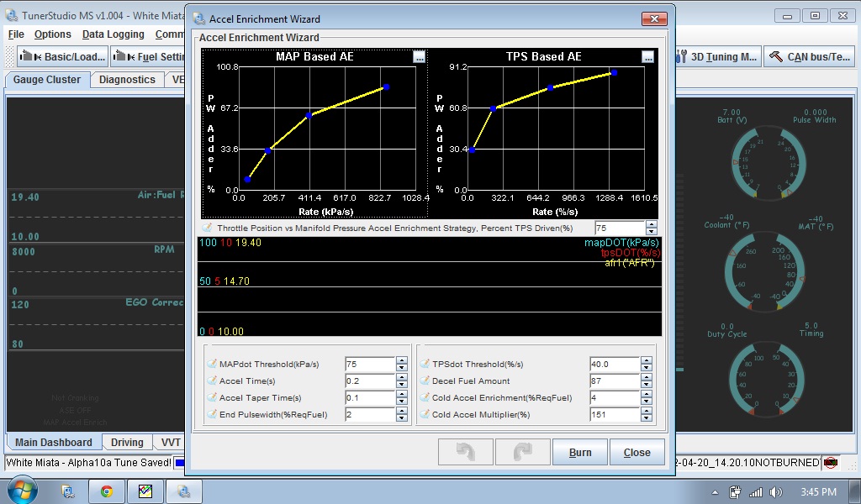Click help icon next to Decel Fuel Amount
This screenshot has height=504, width=861.
pos(425,381)
